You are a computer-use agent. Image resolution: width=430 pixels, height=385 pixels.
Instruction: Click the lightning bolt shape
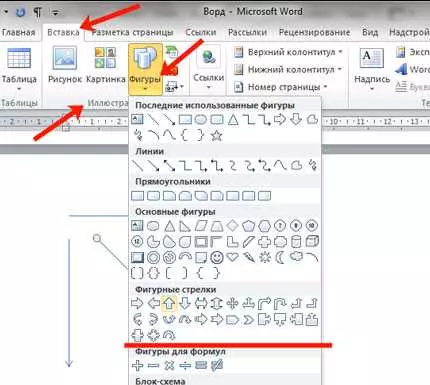coord(249,257)
